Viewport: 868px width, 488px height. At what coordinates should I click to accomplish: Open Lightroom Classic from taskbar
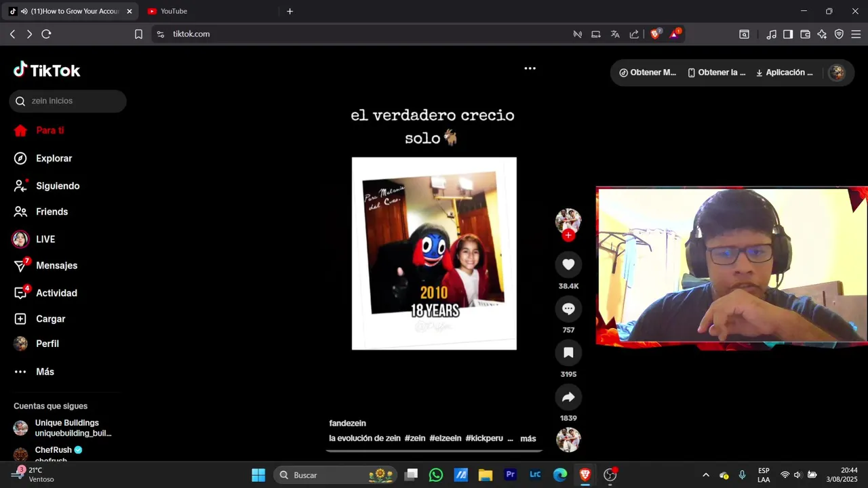coord(535,475)
